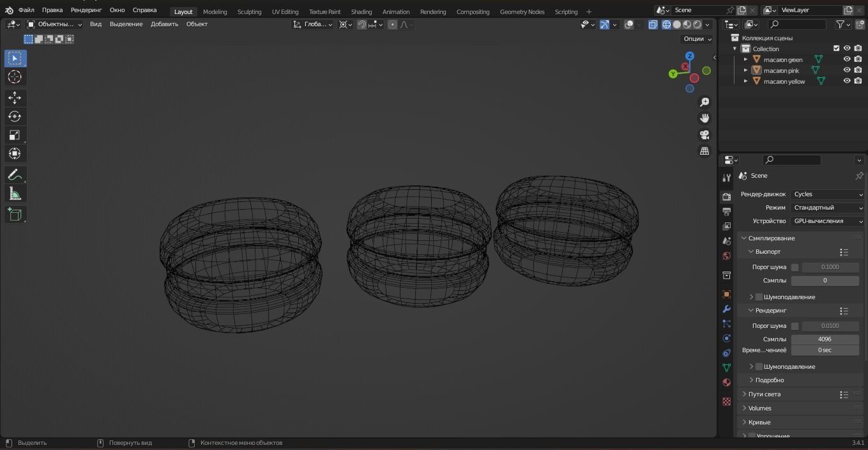Open the Render Engine dropdown set to Cycles
Viewport: 868px width, 450px height.
(827, 194)
